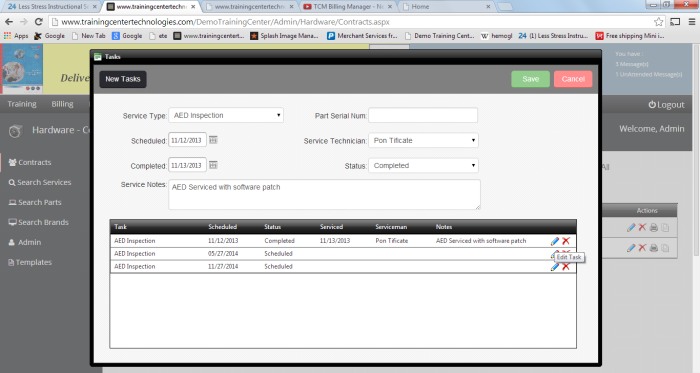Log out using the Logout link
The image size is (700, 373).
pos(667,105)
